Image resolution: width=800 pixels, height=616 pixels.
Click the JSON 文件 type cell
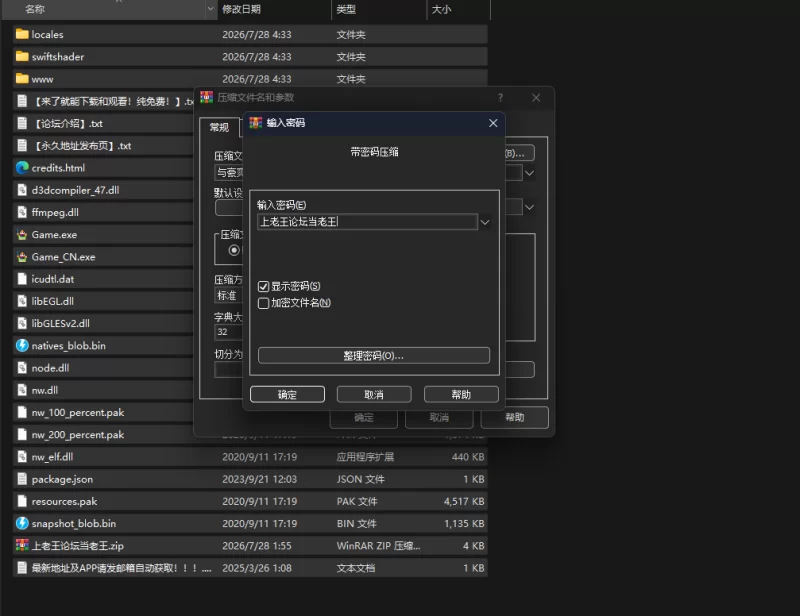[x=361, y=479]
